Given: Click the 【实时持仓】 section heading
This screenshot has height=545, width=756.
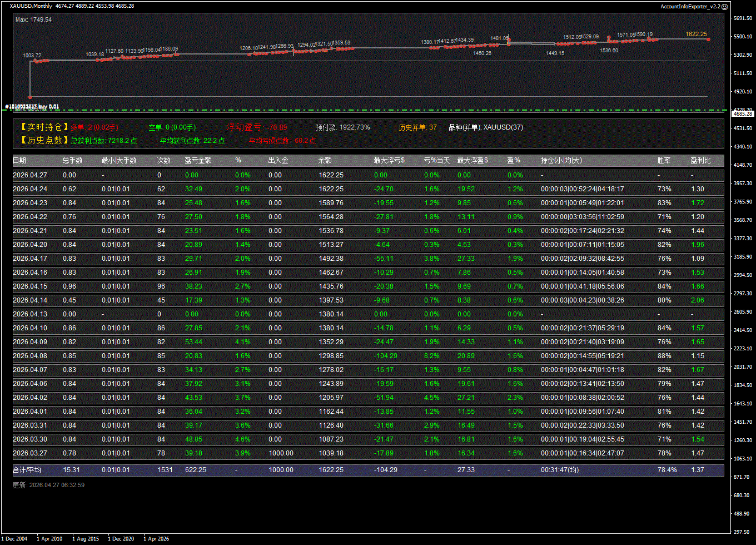Looking at the screenshot, I should point(41,127).
